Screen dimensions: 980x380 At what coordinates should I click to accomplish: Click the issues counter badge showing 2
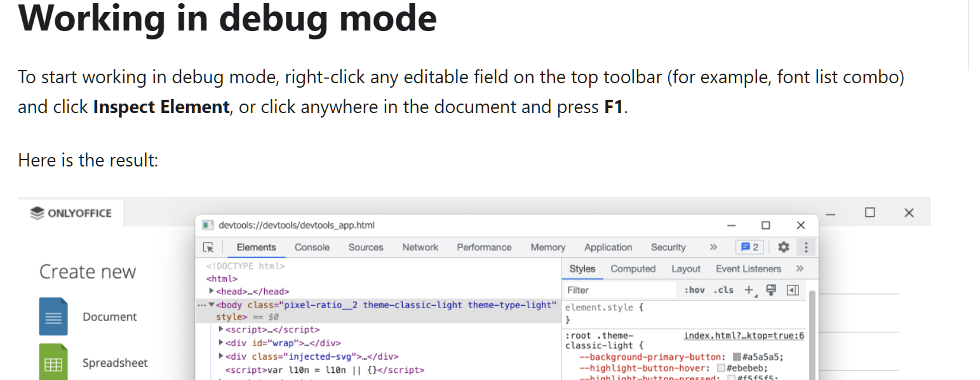749,247
